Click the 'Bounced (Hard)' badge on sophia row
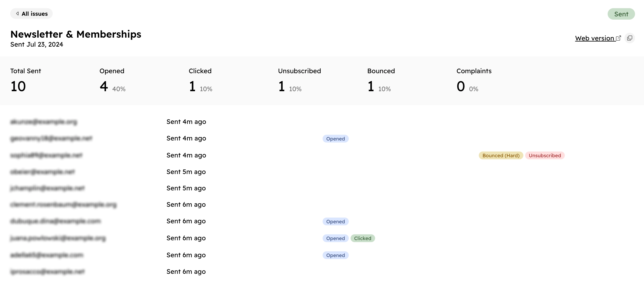This screenshot has width=644, height=292. [x=501, y=155]
